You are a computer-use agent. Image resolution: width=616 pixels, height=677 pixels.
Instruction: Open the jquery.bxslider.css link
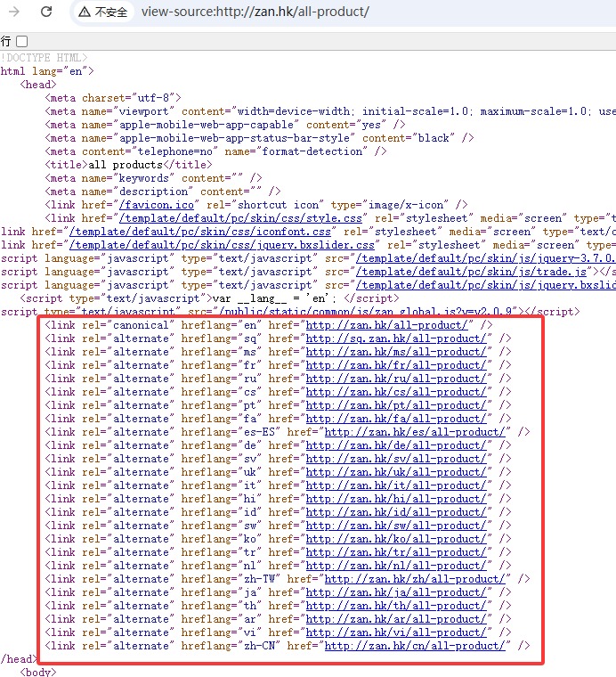(x=222, y=245)
